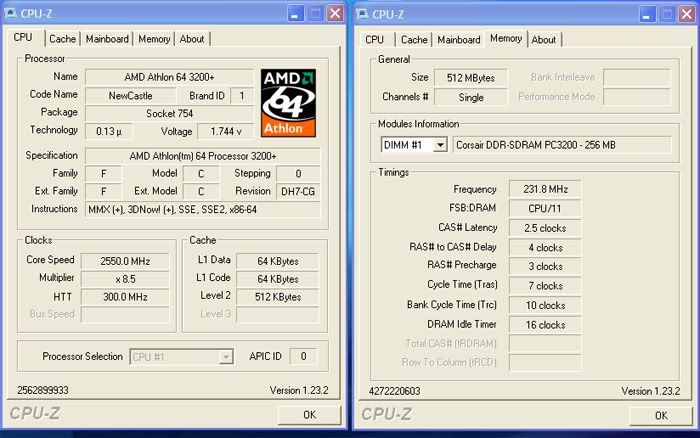Click the CAS# Latency value 2.5 clocks
This screenshot has width=700, height=438.
pos(545,228)
